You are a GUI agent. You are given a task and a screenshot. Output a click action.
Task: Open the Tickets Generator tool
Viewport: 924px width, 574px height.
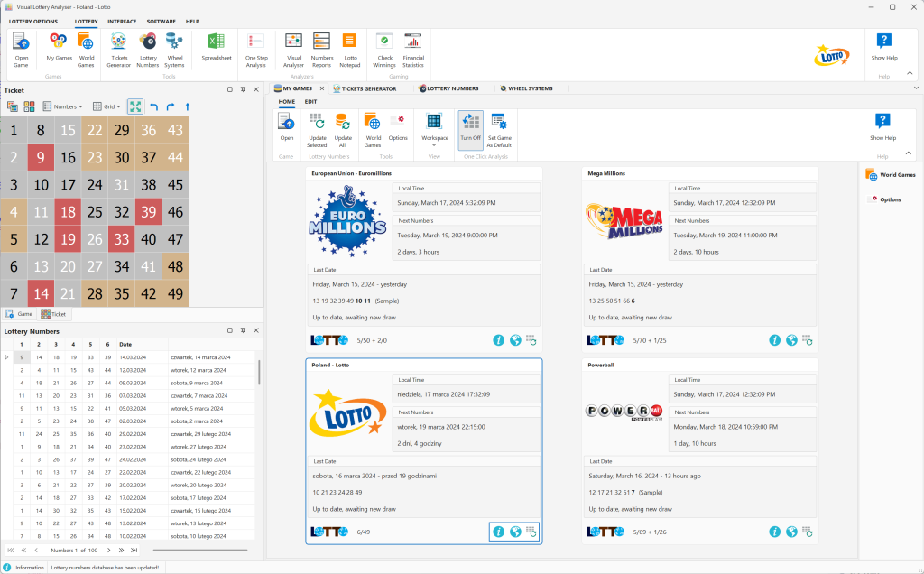tap(118, 49)
